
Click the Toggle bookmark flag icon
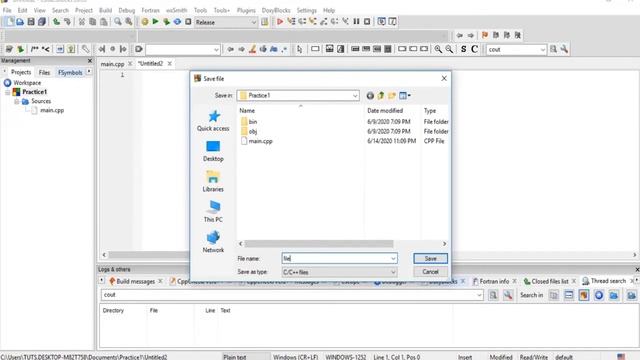click(485, 36)
